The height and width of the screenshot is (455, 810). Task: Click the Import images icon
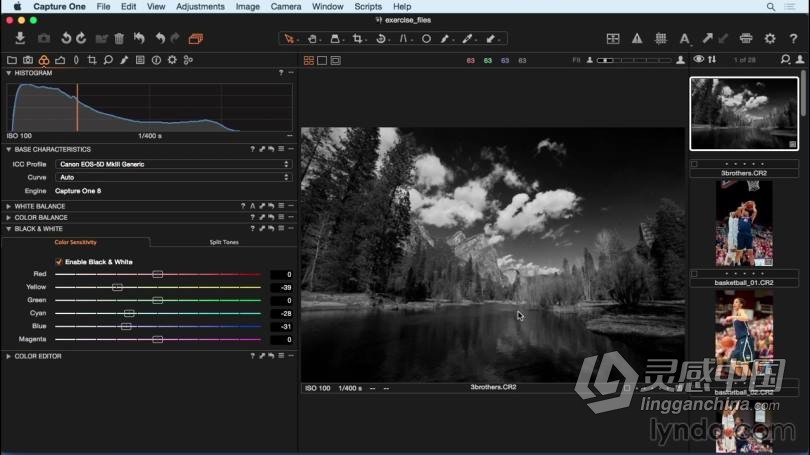pyautogui.click(x=20, y=38)
